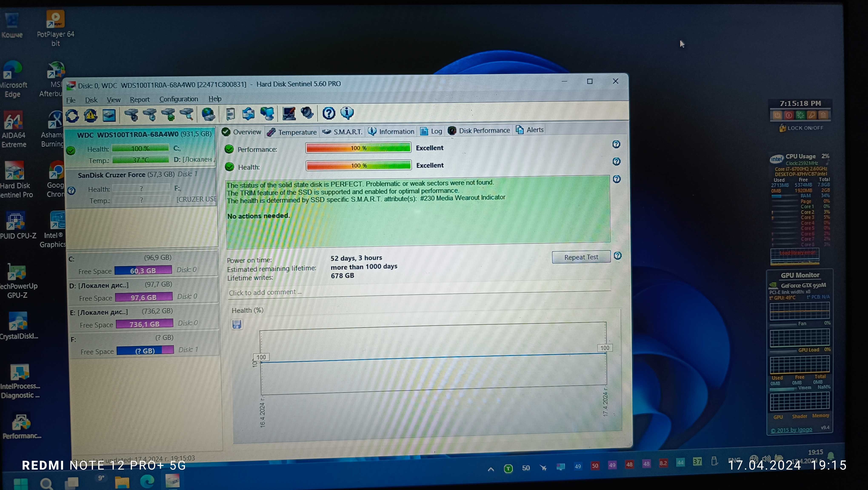This screenshot has height=490, width=868.
Task: Click the help icon next to Repeat Test
Action: 618,256
